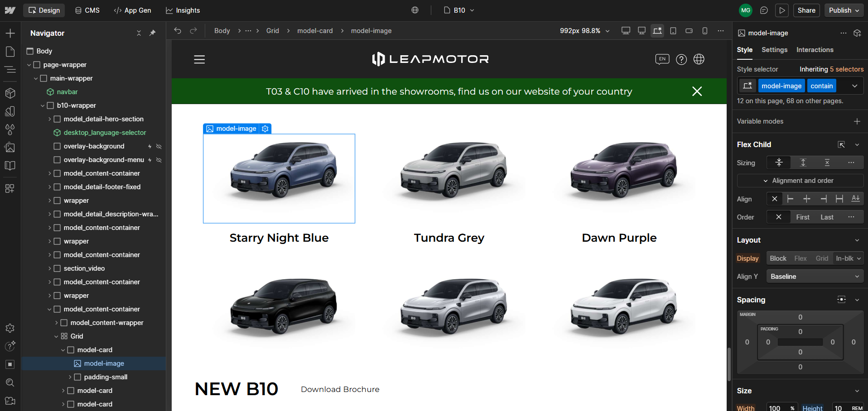This screenshot has width=868, height=411.
Task: Switch to the CMS tab
Action: [87, 10]
